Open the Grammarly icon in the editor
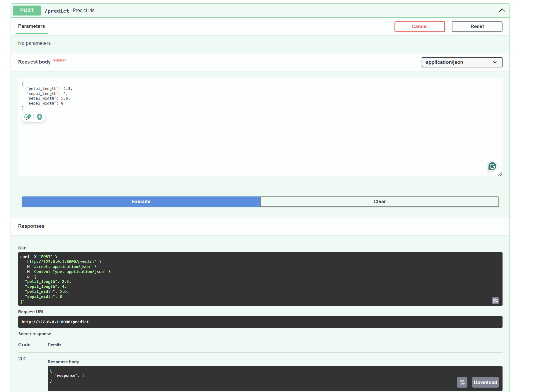The image size is (557, 392). coord(492,166)
